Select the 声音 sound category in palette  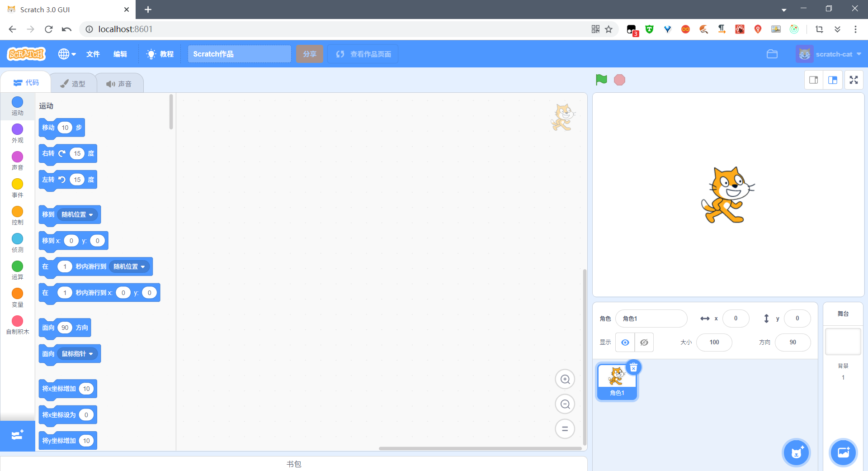[18, 161]
